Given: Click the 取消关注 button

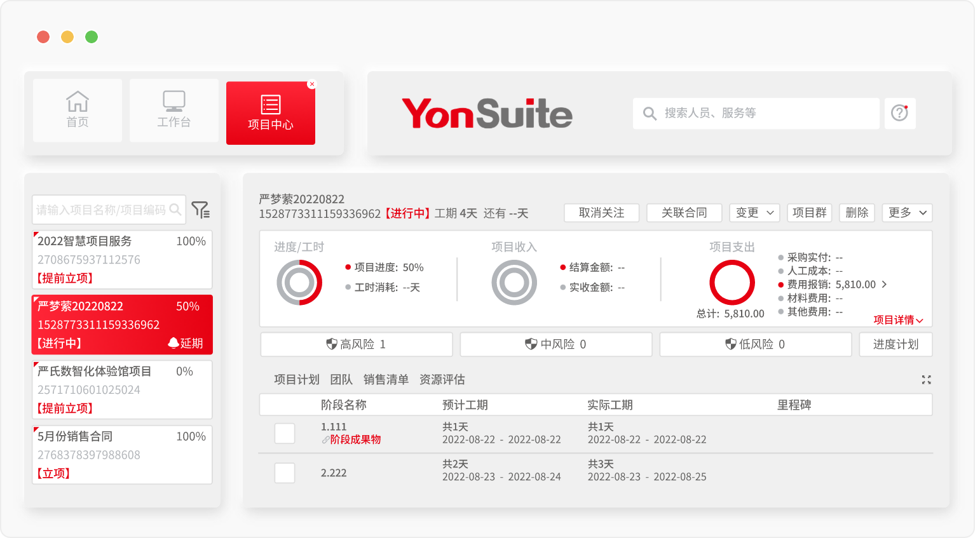Looking at the screenshot, I should point(601,213).
